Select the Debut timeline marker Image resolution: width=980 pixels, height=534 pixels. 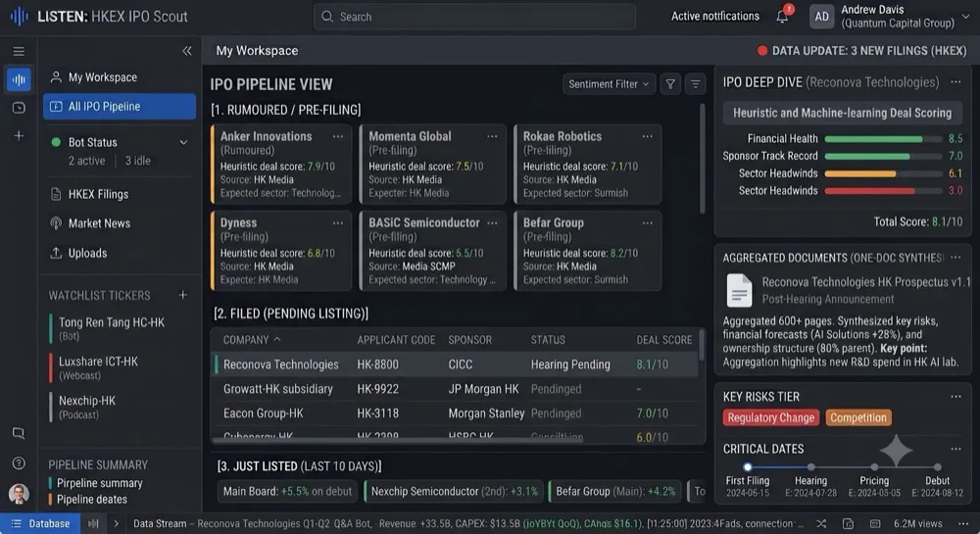pyautogui.click(x=937, y=466)
